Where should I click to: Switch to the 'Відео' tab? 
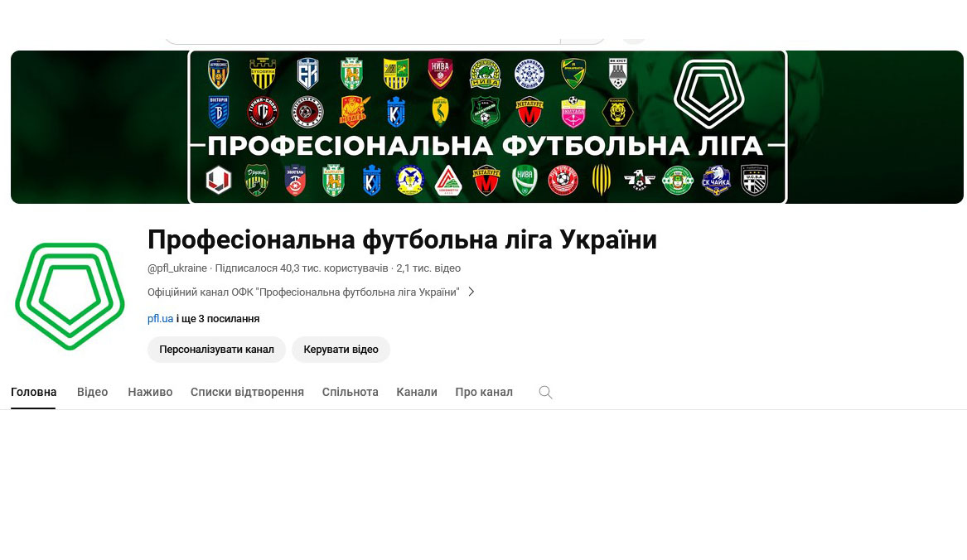pos(93,393)
